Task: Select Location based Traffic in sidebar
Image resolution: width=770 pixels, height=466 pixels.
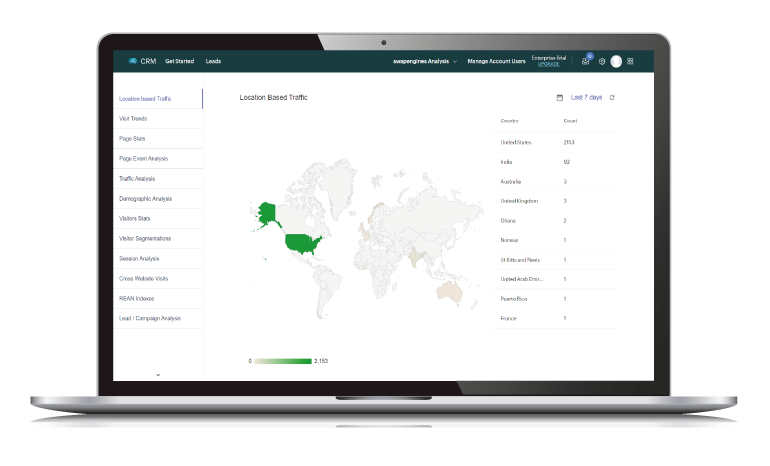Action: point(158,99)
